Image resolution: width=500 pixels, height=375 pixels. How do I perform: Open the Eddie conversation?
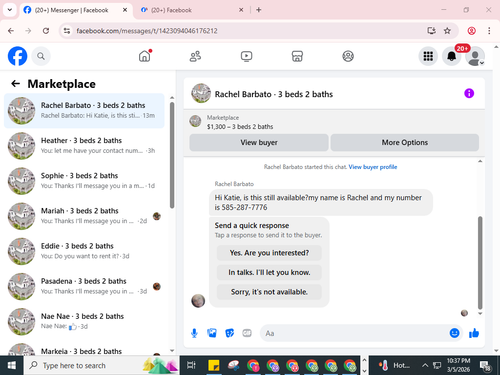point(84,251)
